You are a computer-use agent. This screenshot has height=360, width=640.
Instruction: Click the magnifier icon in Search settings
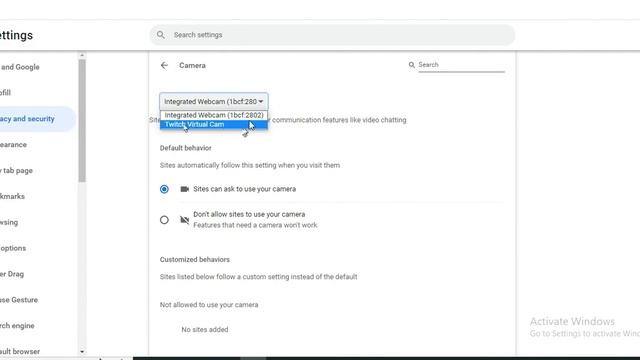[x=161, y=35]
